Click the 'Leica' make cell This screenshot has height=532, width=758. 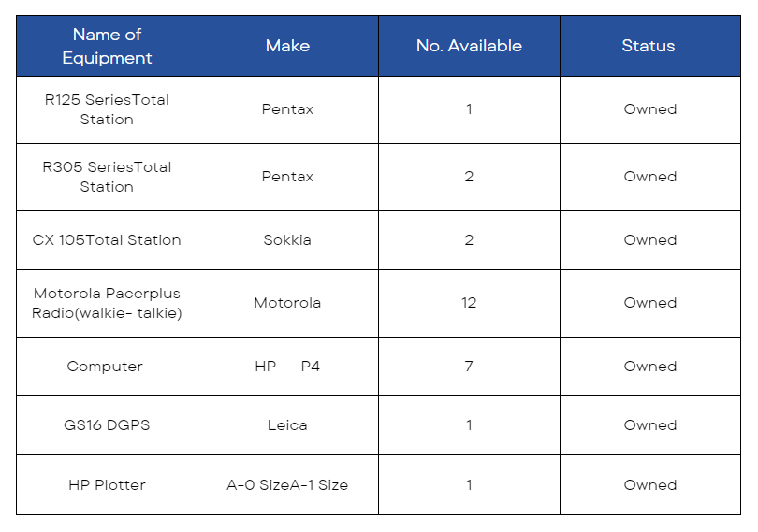287,425
